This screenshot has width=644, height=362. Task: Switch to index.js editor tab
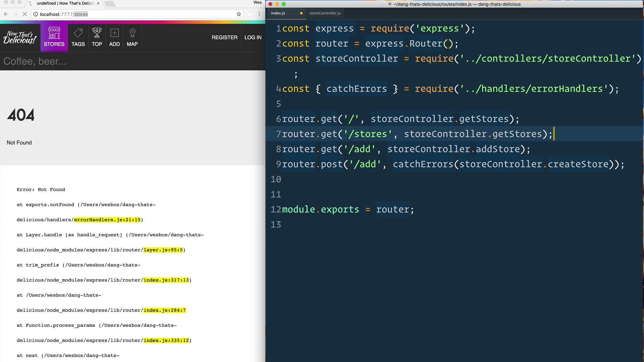[278, 13]
